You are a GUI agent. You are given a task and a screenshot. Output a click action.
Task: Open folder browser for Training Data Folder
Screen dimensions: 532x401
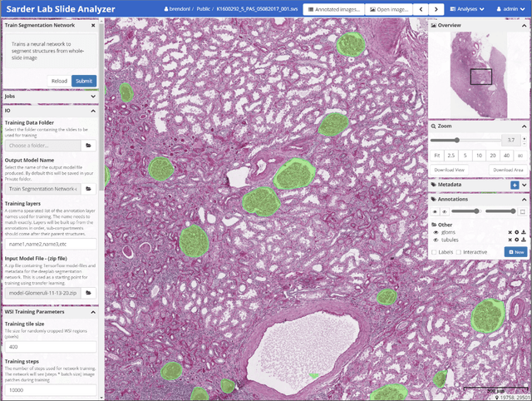(89, 146)
